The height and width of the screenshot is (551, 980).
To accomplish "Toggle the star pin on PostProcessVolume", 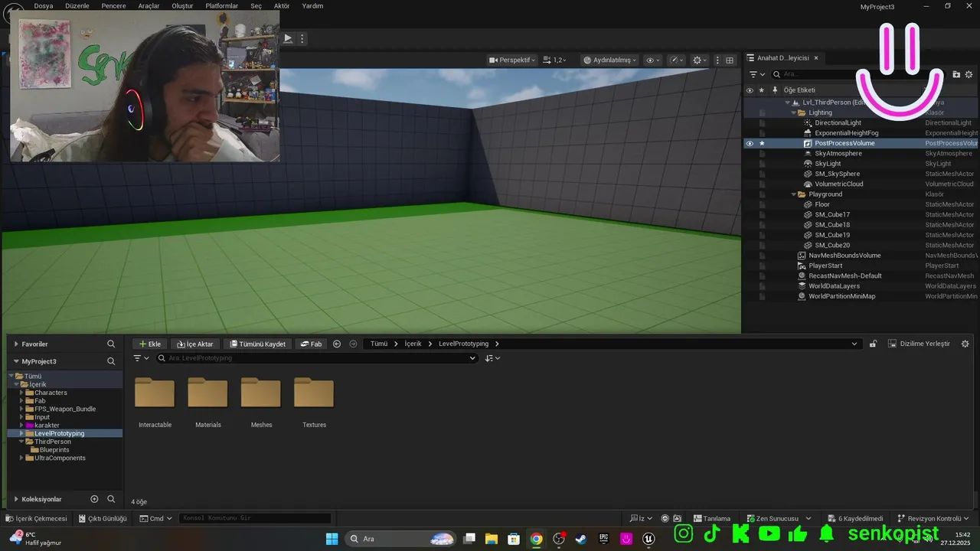I will click(x=762, y=143).
